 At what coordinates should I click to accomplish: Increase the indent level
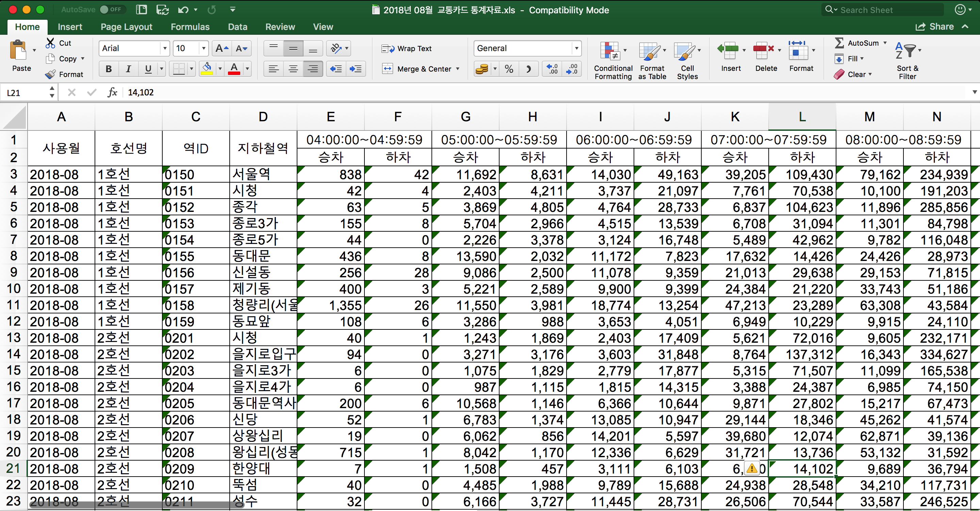point(355,69)
